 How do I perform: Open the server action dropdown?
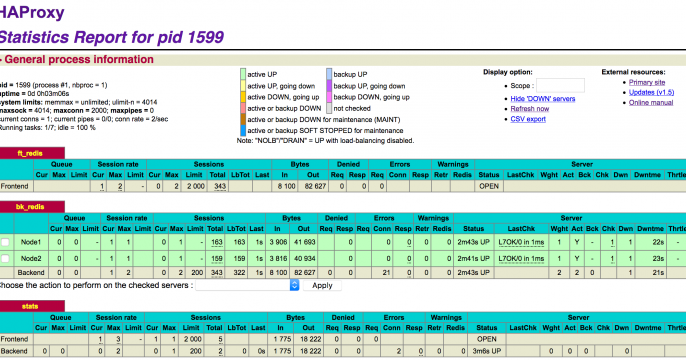(247, 285)
